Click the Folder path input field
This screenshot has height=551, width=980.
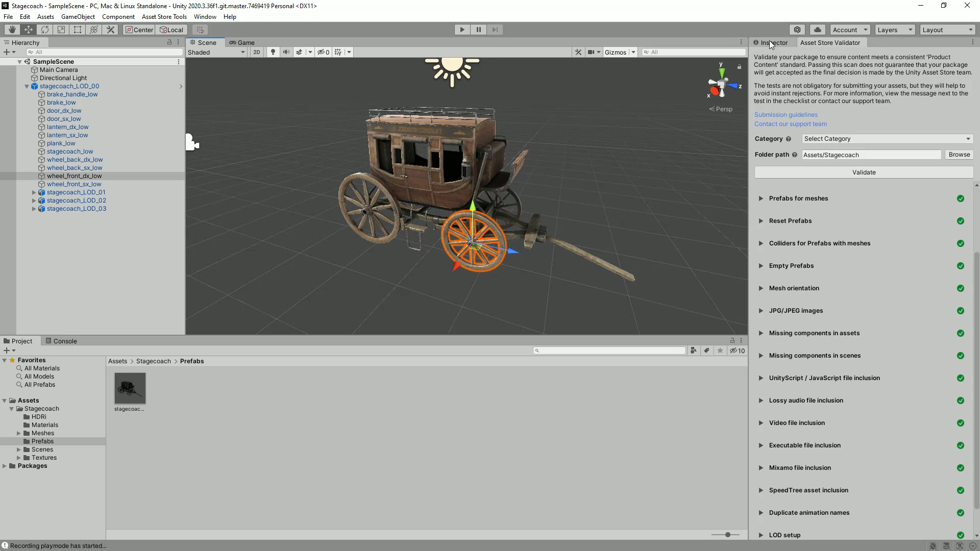click(x=871, y=155)
